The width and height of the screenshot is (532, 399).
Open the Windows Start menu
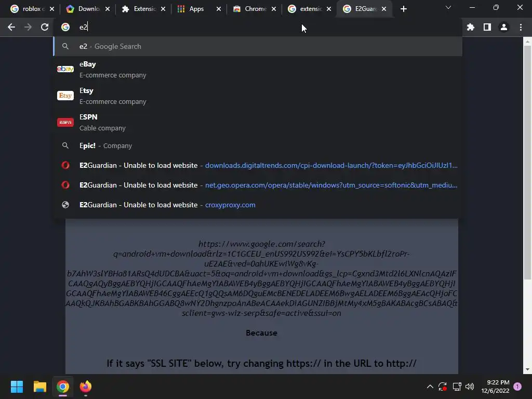click(x=17, y=387)
